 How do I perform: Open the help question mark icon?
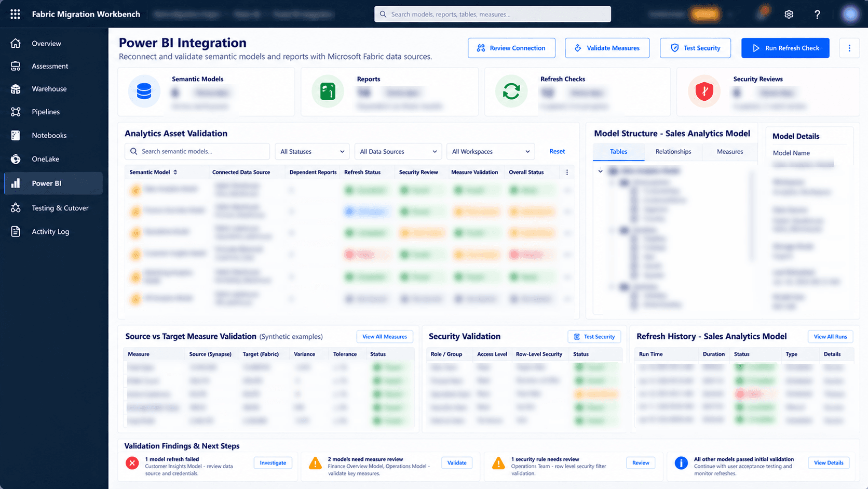tap(817, 15)
